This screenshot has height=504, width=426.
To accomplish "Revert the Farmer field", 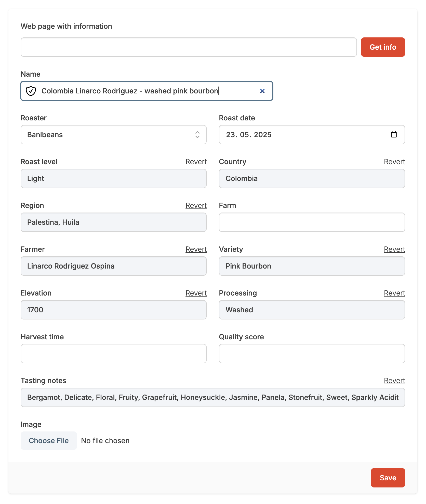I will pyautogui.click(x=196, y=249).
